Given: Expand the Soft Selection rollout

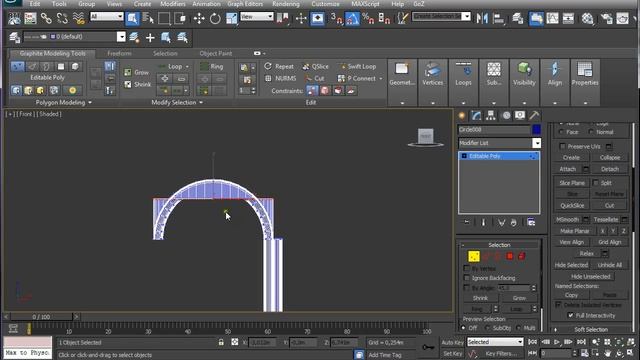Looking at the screenshot, I should pos(591,329).
